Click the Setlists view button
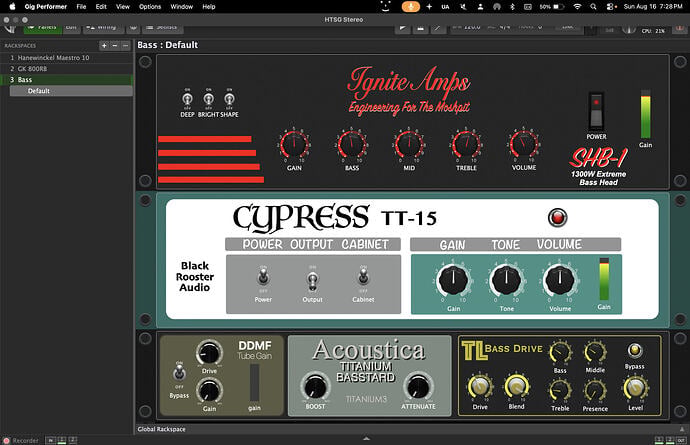The width and height of the screenshot is (690, 445). pyautogui.click(x=162, y=27)
